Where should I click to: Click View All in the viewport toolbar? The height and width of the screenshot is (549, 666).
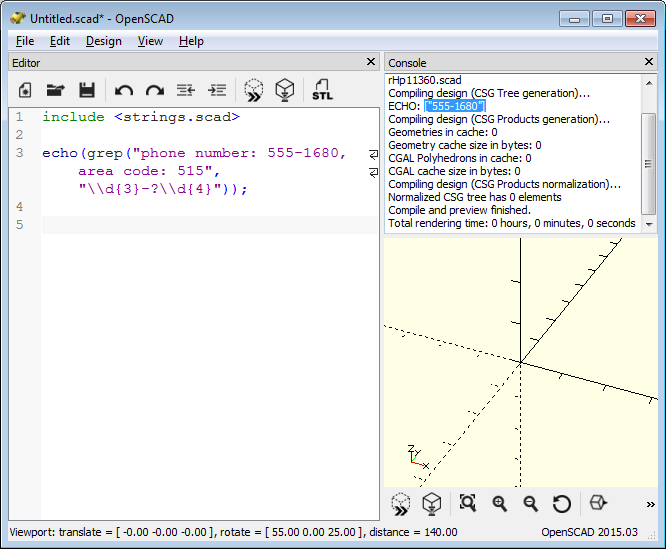pos(468,503)
